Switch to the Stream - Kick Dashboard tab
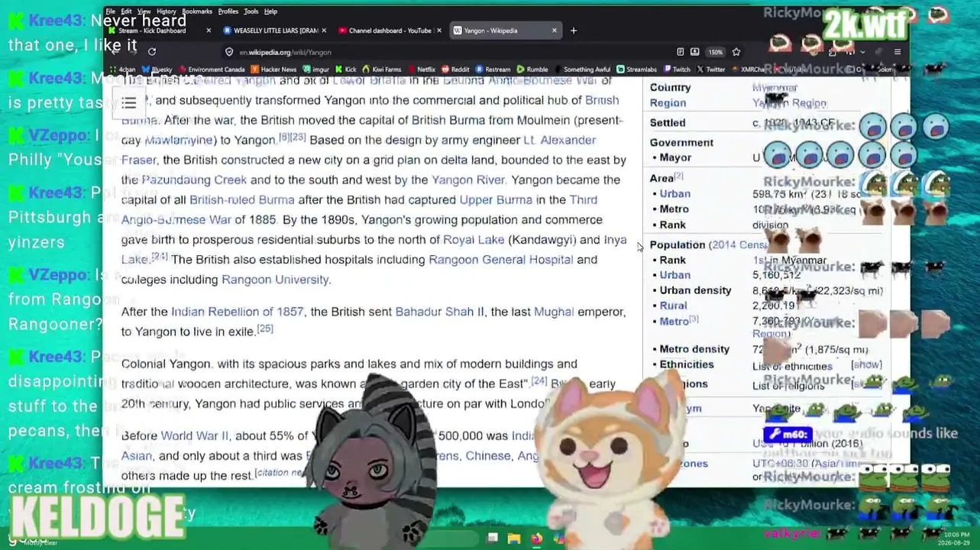This screenshot has height=550, width=980. click(x=160, y=31)
